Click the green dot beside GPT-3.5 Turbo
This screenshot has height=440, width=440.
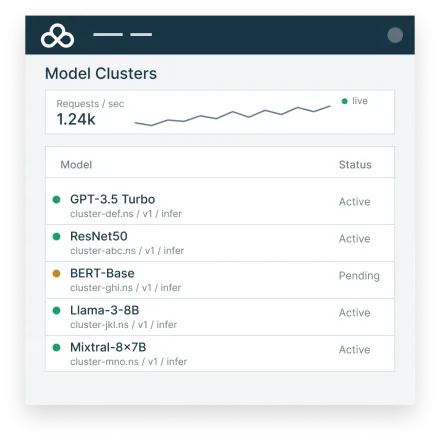click(57, 199)
